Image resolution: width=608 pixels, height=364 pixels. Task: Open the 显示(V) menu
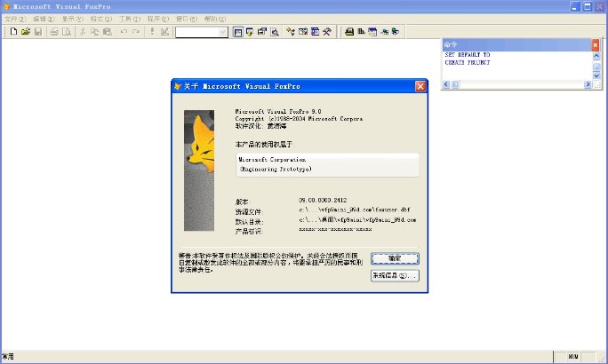pos(73,19)
